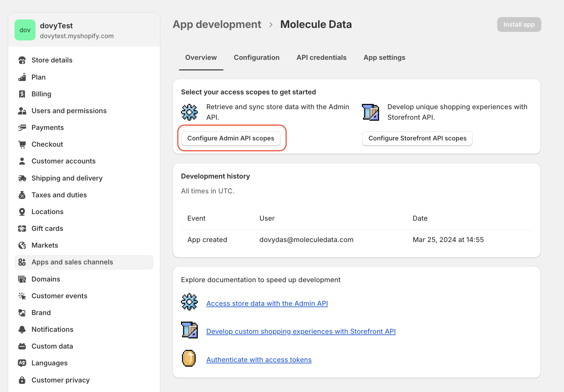
Task: Click the Shipping and delivery truck icon
Action: point(22,178)
